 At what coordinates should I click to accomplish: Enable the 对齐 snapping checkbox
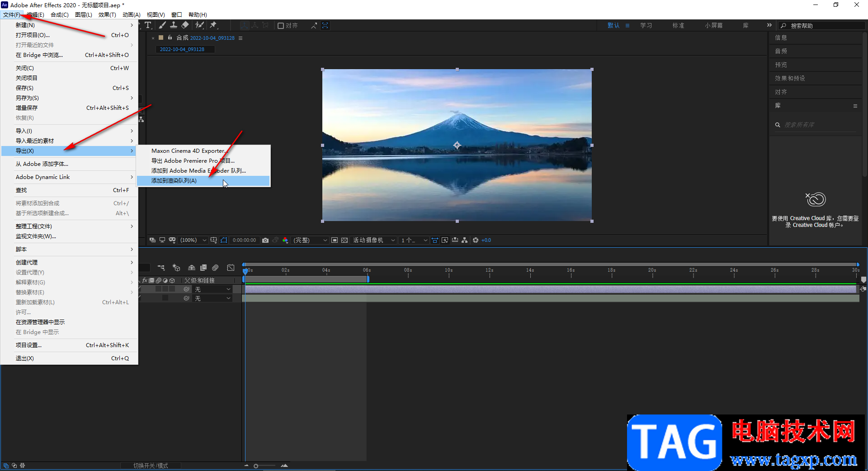pyautogui.click(x=281, y=26)
